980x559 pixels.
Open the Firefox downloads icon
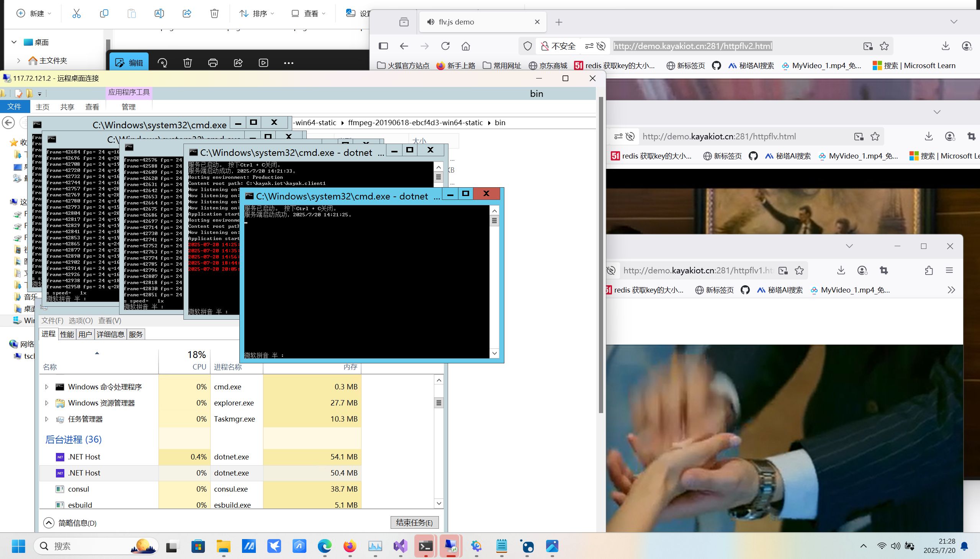[946, 46]
